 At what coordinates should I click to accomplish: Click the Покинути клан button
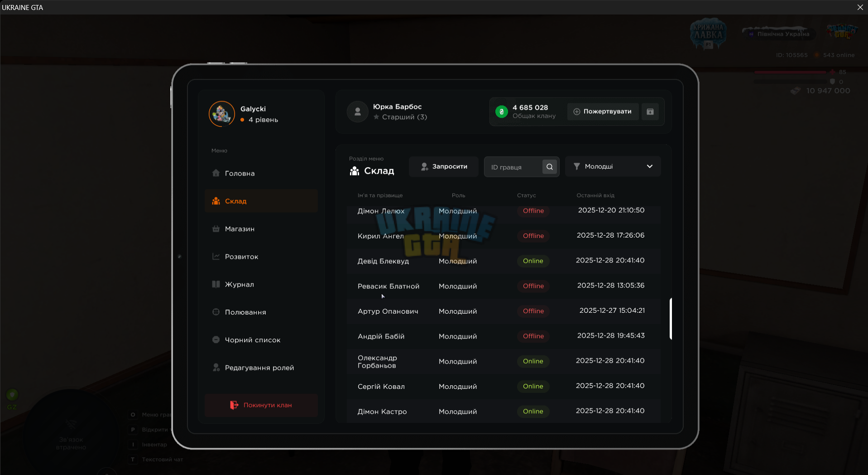point(261,405)
